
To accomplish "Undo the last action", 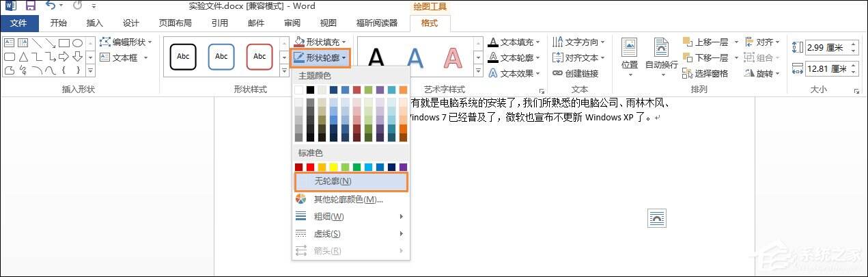I will 51,6.
